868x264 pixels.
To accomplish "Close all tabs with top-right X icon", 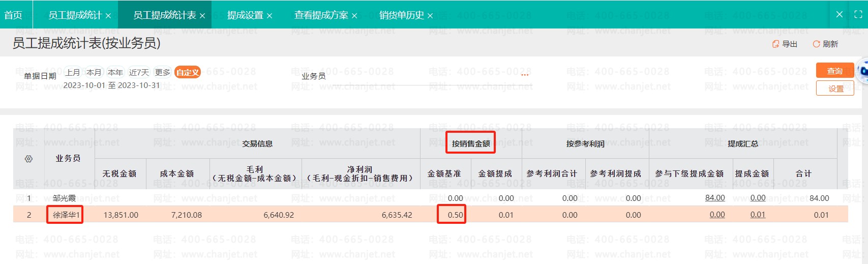I will (840, 15).
